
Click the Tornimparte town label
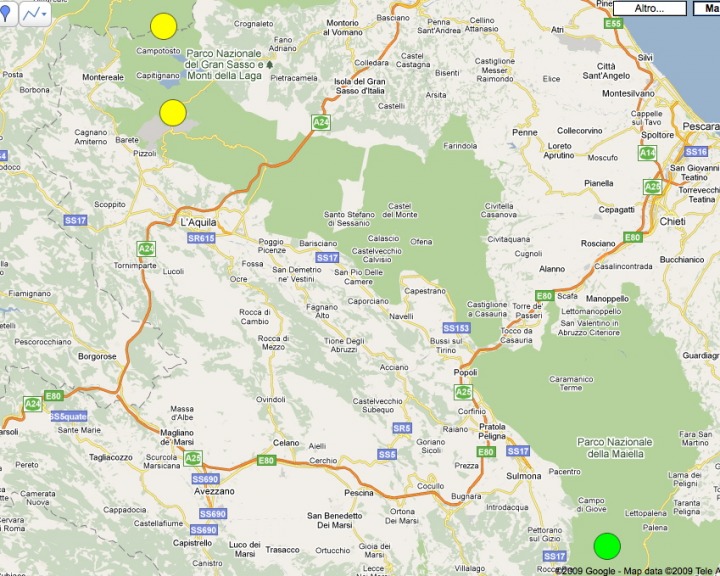tap(135, 265)
